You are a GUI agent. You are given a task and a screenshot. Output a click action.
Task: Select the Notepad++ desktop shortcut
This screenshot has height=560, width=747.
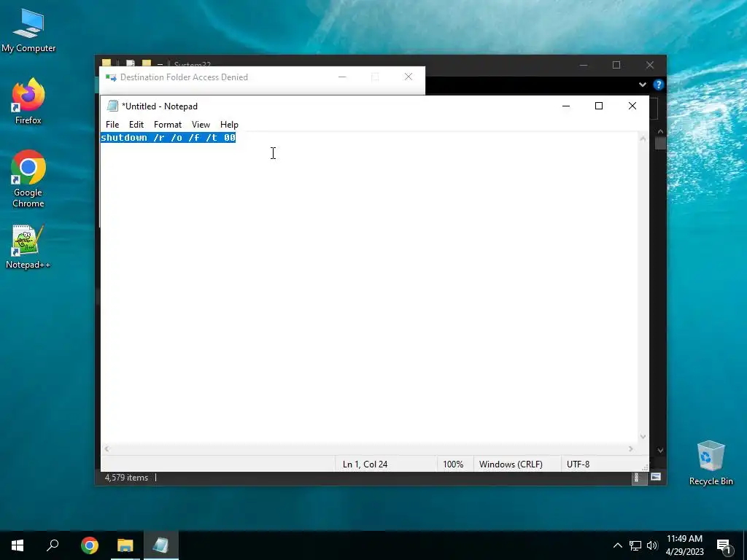28,246
